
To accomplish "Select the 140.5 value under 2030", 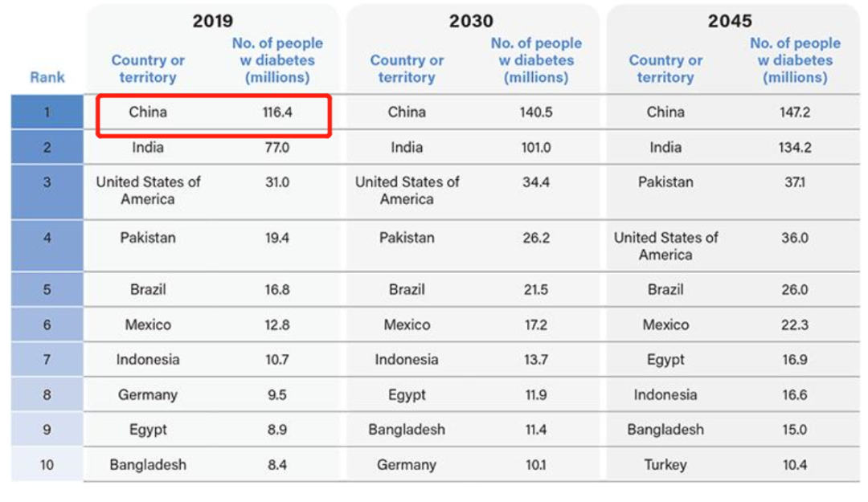I will (x=536, y=112).
